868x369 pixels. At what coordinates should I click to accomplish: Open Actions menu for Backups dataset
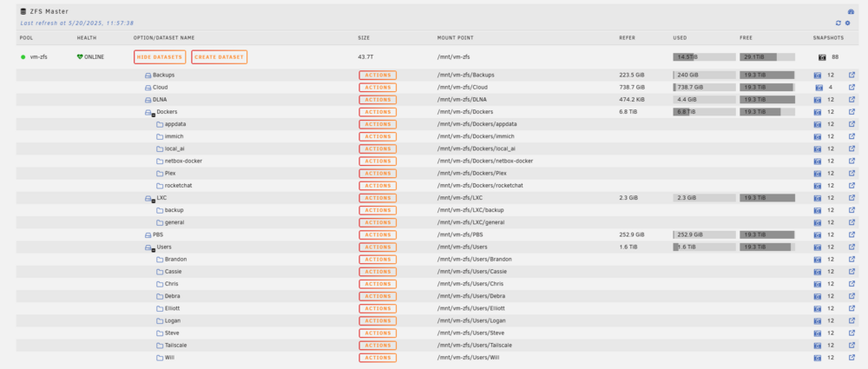(x=378, y=76)
